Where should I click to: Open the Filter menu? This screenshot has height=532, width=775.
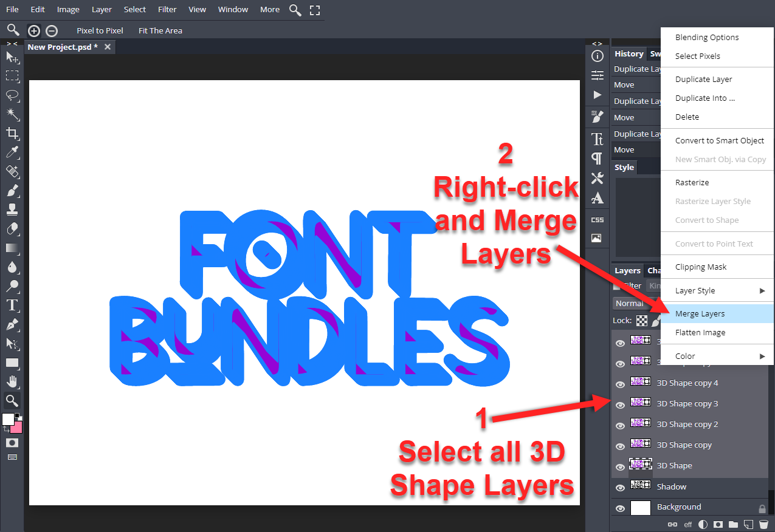[167, 9]
